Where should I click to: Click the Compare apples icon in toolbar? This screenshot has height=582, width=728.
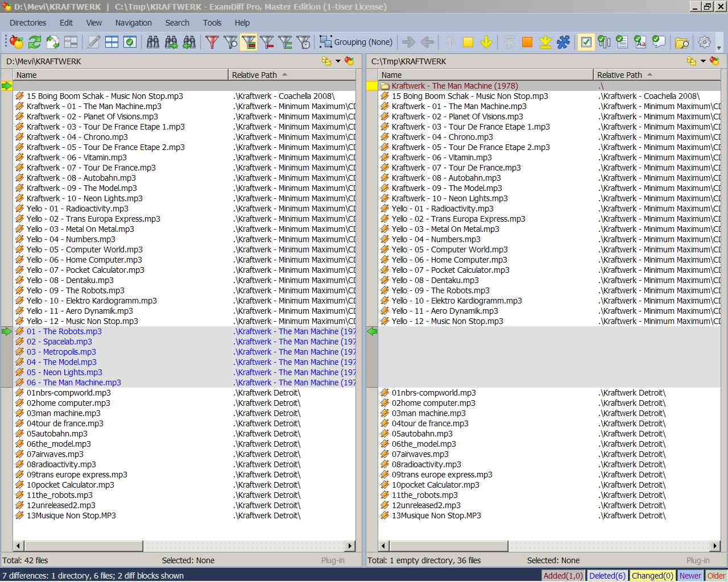(16, 42)
